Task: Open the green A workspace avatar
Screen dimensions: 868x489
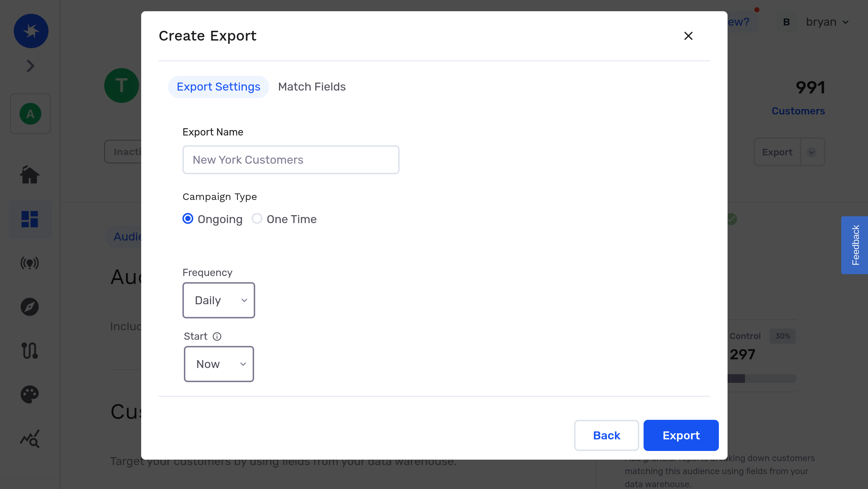Action: pos(30,114)
